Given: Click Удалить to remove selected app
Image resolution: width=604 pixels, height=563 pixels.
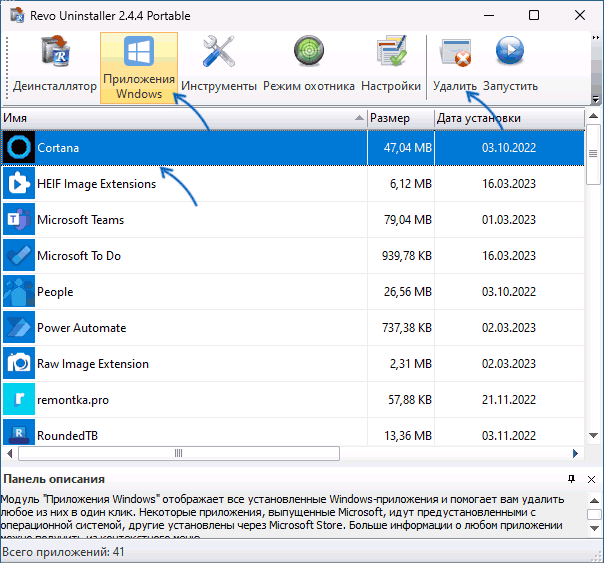Looking at the screenshot, I should coord(455,67).
